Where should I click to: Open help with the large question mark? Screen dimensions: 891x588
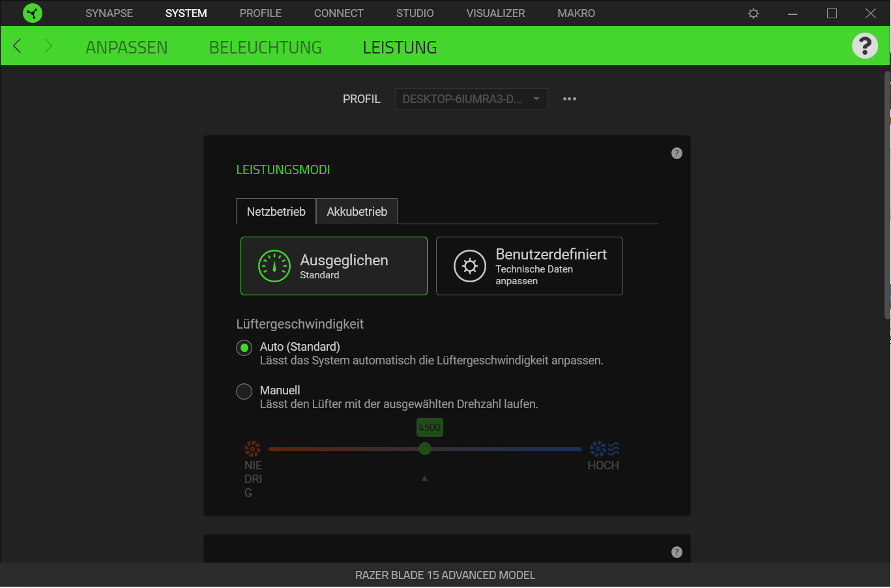pos(865,46)
